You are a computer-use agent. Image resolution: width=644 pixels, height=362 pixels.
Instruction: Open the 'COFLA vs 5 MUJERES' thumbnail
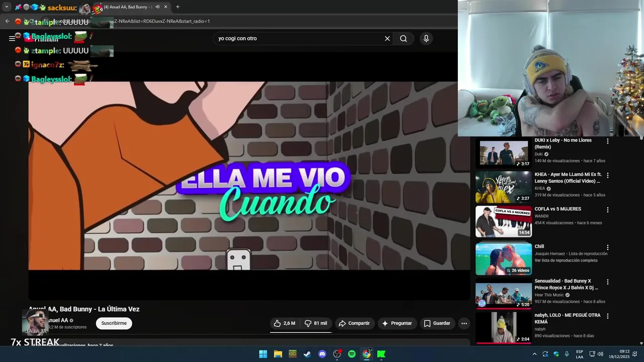point(504,221)
